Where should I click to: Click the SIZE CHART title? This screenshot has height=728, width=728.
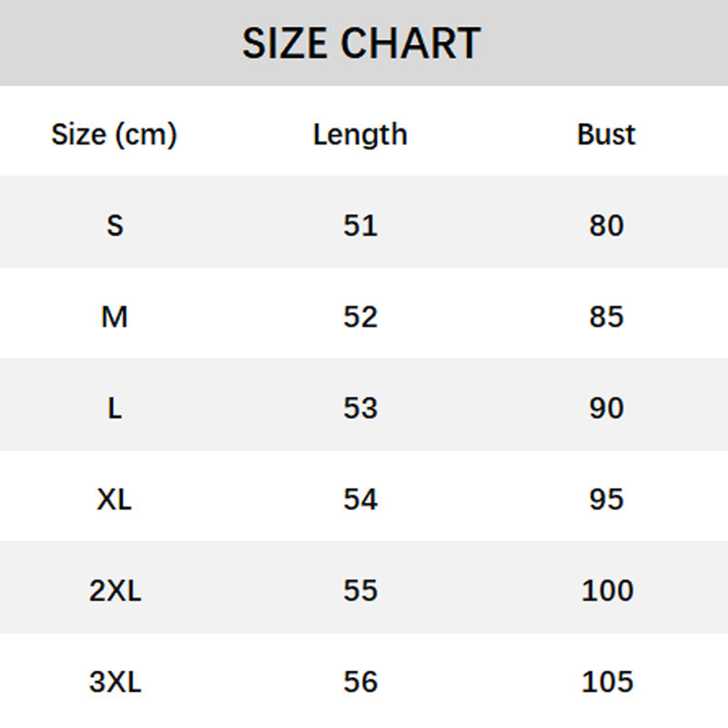pyautogui.click(x=361, y=44)
